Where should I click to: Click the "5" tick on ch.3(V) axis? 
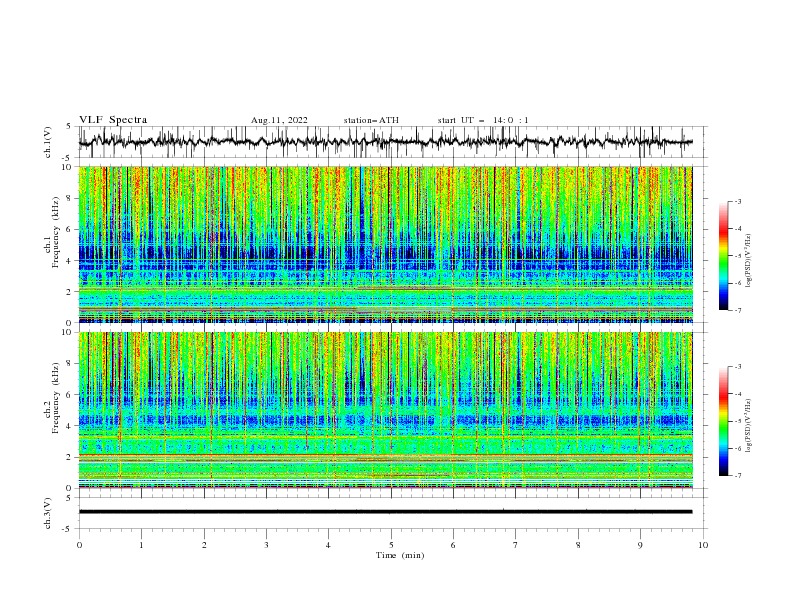click(x=69, y=497)
